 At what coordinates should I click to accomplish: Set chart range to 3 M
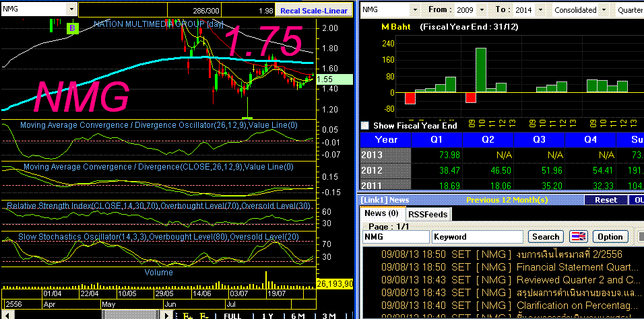[329, 316]
